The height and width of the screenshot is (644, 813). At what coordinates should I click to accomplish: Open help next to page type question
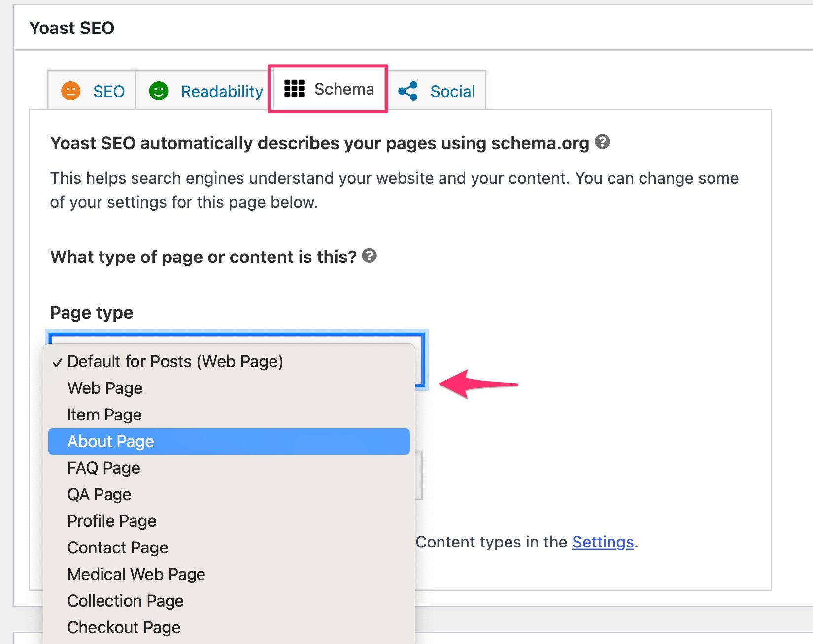pos(369,256)
